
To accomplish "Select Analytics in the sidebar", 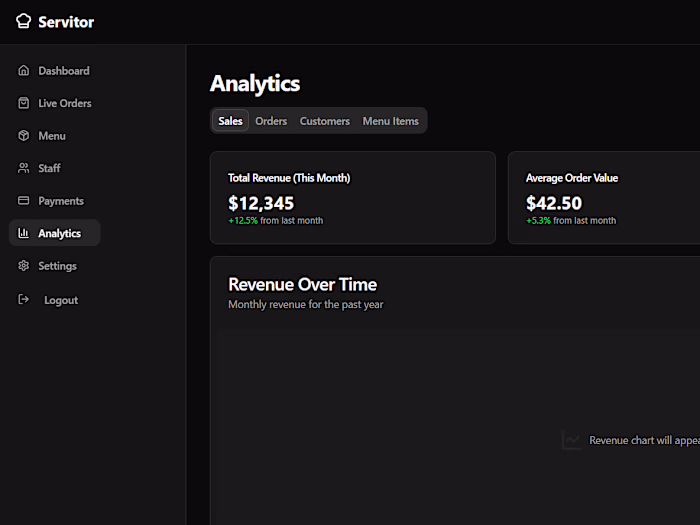I will coord(54,233).
